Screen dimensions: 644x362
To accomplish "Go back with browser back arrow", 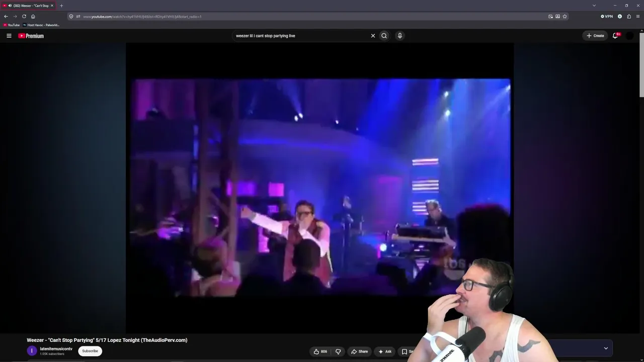I will click(6, 16).
